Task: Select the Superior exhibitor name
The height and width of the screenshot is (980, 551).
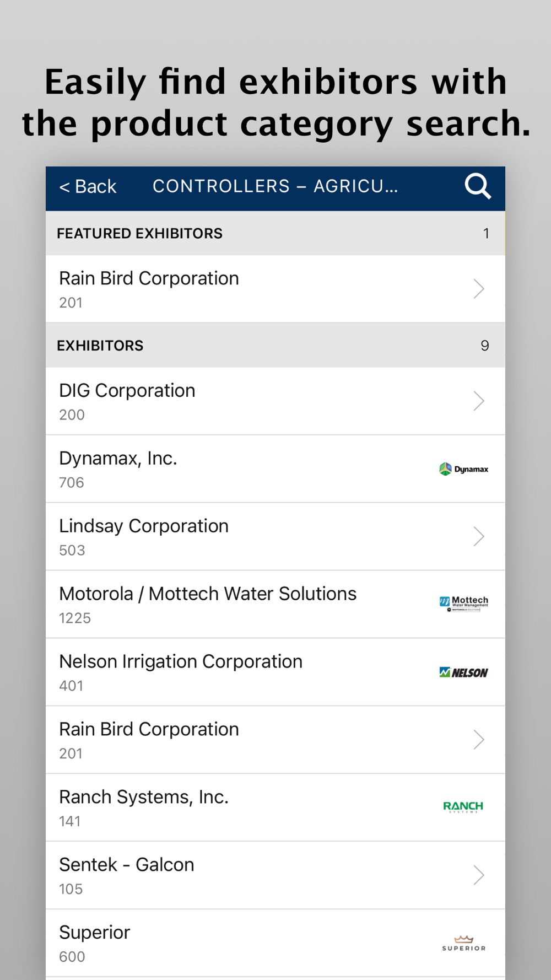Action: pyautogui.click(x=95, y=933)
